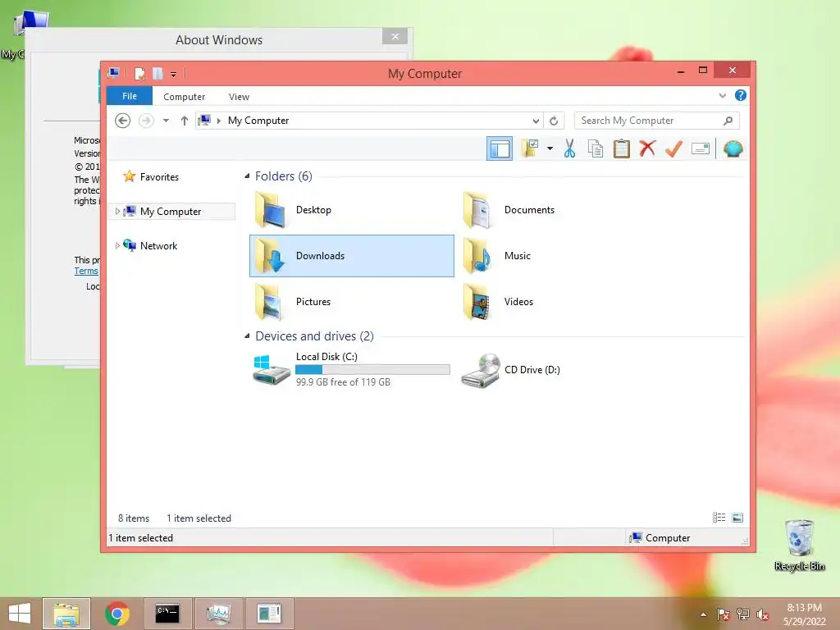Viewport: 840px width, 630px height.
Task: Open Customize Quick Access Toolbar dropdown
Action: tap(174, 74)
